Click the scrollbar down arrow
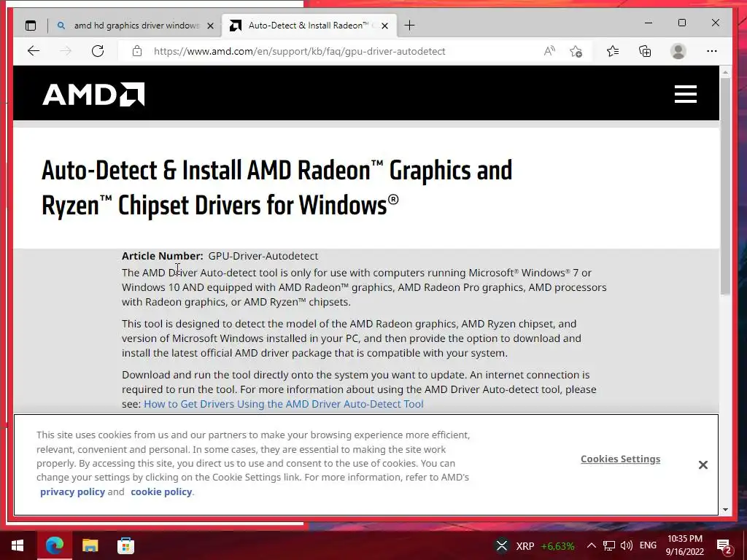747x560 pixels. tap(725, 510)
